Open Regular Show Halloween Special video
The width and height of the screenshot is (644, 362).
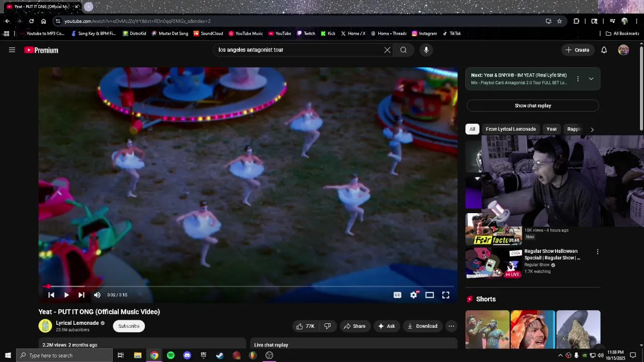point(552,254)
